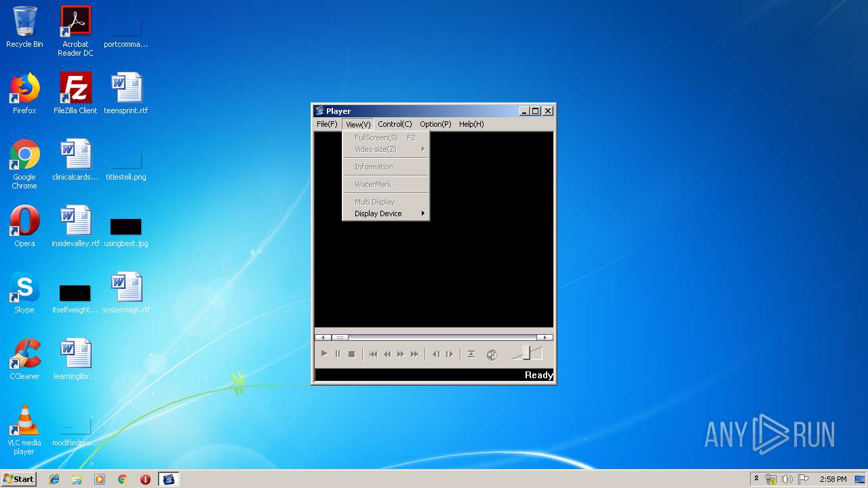Open the Start menu
The width and height of the screenshot is (868, 488).
pyautogui.click(x=18, y=479)
